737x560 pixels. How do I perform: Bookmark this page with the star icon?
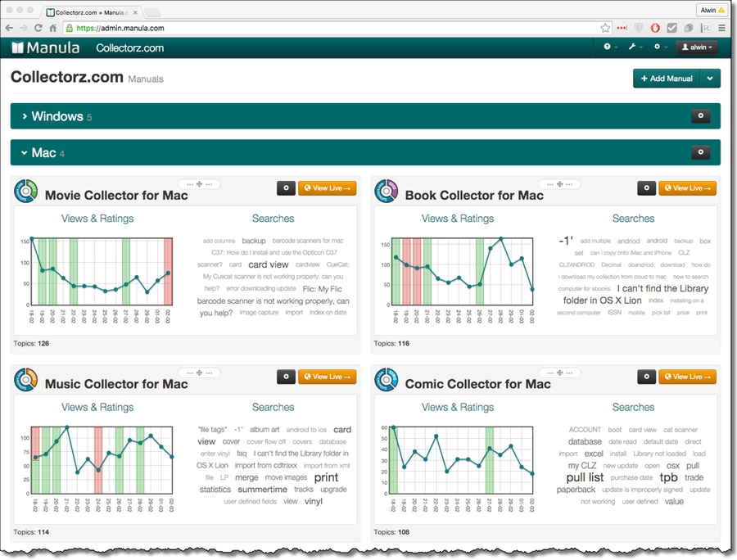[605, 28]
